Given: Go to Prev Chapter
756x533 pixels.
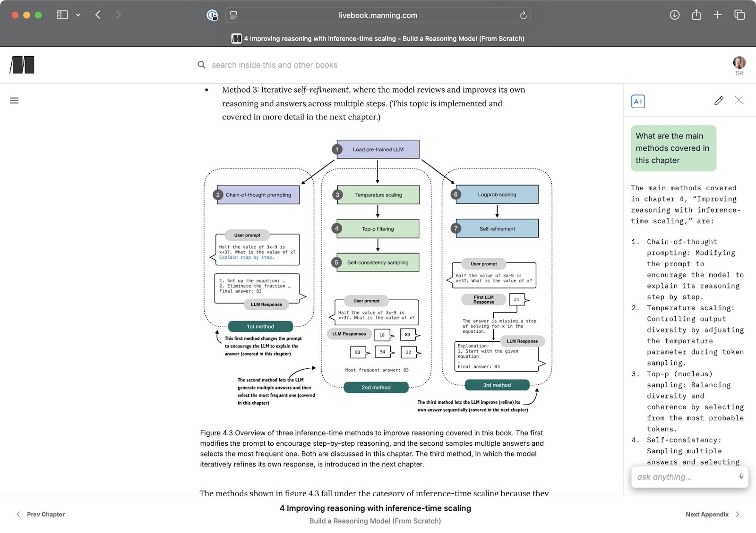Looking at the screenshot, I should [x=41, y=514].
